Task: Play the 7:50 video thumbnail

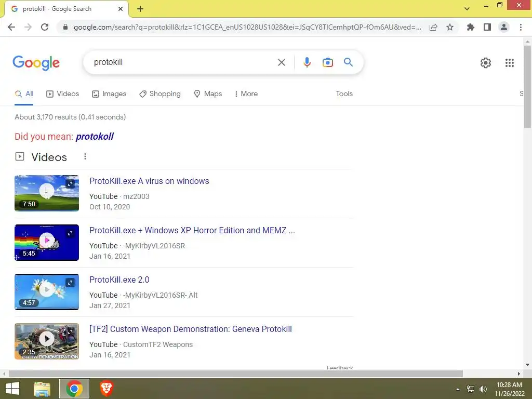Action: click(47, 193)
